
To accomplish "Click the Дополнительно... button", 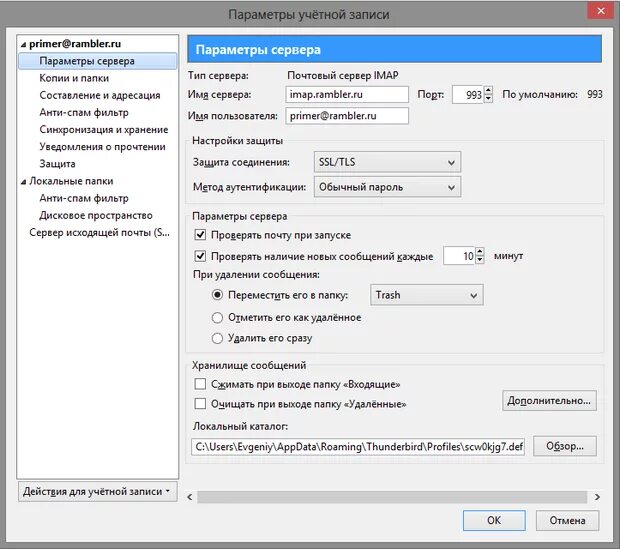I will 549,401.
